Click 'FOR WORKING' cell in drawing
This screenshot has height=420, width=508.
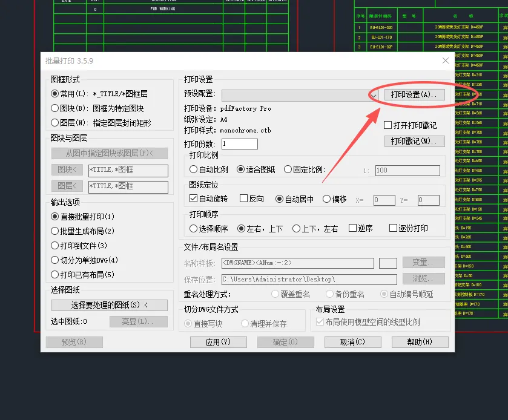pos(163,8)
